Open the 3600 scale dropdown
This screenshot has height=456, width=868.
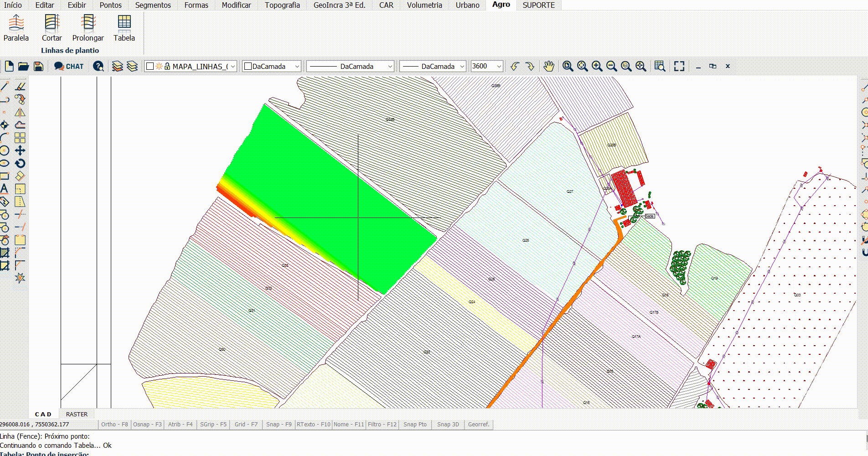pyautogui.click(x=499, y=67)
